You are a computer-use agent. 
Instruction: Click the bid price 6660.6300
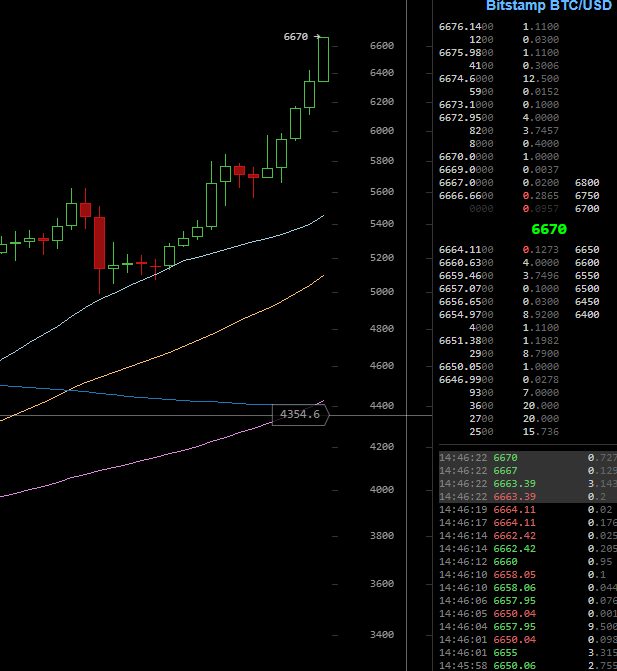pos(466,262)
